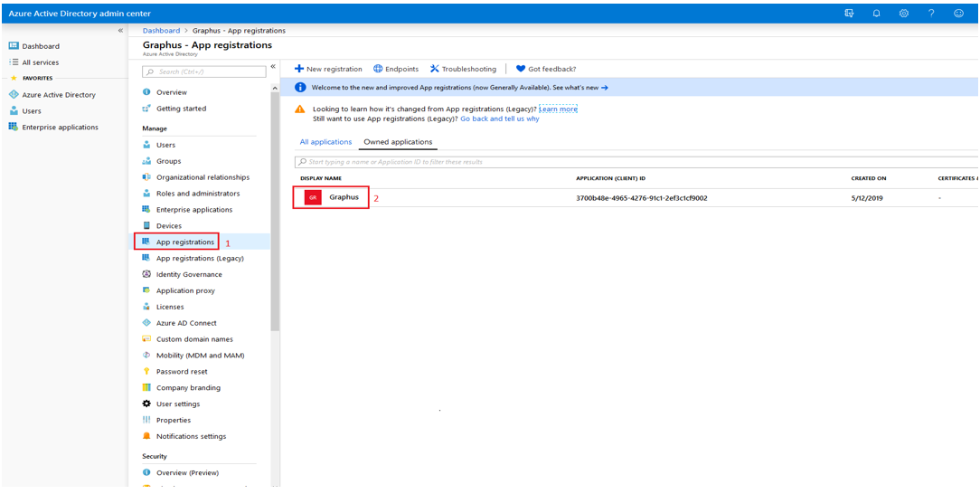Click the application name filter field
The height and width of the screenshot is (494, 980).
(636, 162)
